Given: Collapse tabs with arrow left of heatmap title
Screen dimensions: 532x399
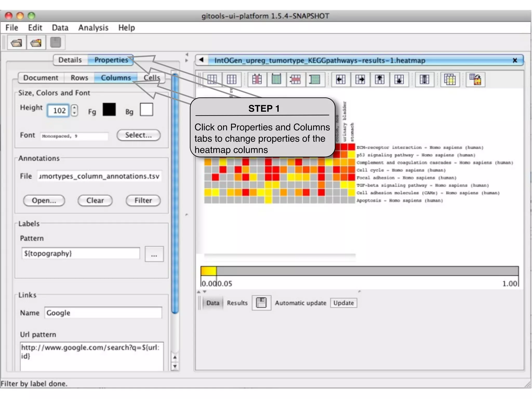Looking at the screenshot, I should (x=201, y=60).
